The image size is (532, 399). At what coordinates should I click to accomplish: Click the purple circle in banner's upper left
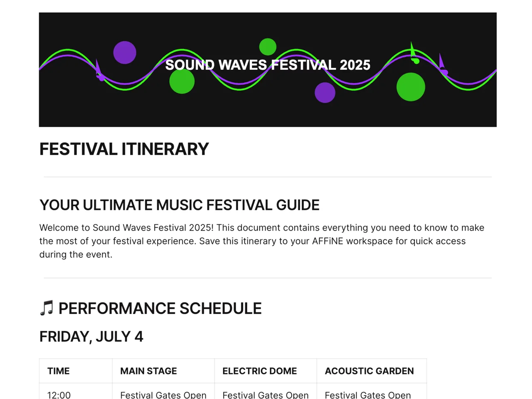(125, 52)
